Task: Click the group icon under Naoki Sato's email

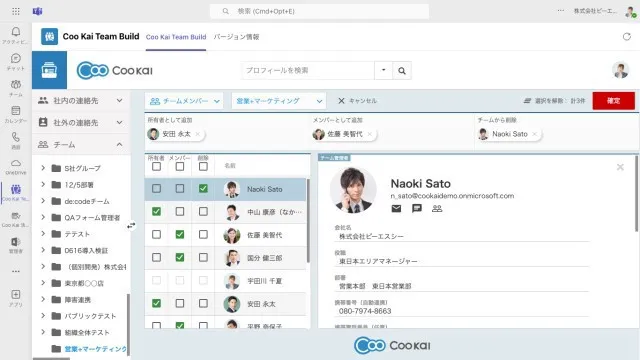Action: click(x=437, y=209)
